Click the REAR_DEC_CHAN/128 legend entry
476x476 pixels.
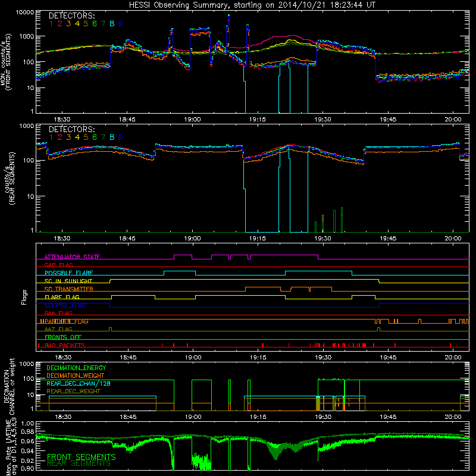point(79,384)
